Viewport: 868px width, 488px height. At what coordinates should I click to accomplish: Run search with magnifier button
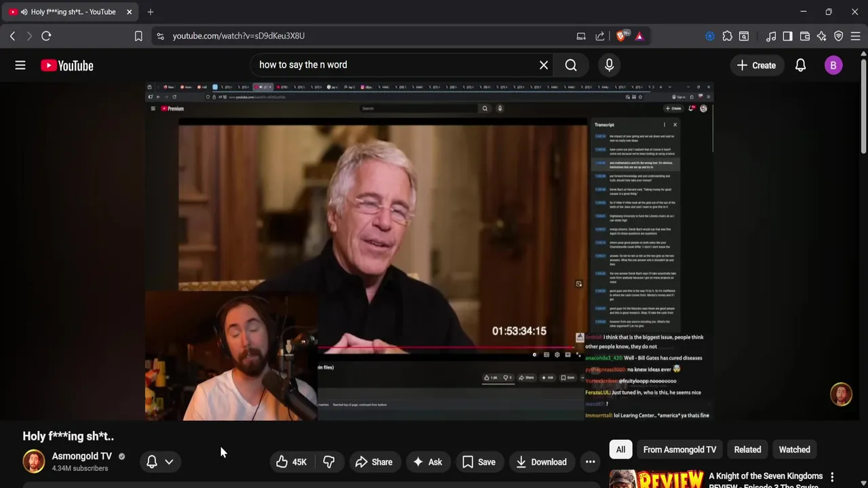click(x=571, y=65)
